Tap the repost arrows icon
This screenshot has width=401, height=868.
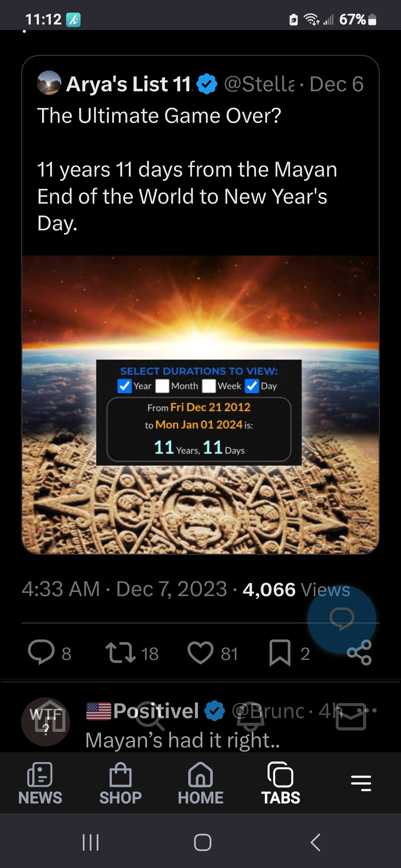(x=120, y=652)
